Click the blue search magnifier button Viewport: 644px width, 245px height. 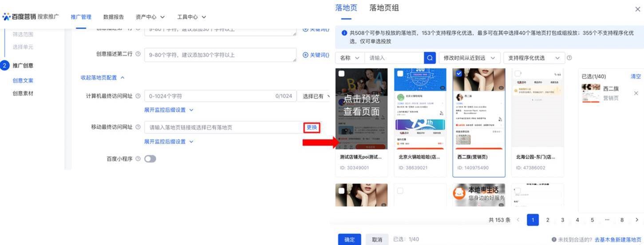tap(430, 58)
